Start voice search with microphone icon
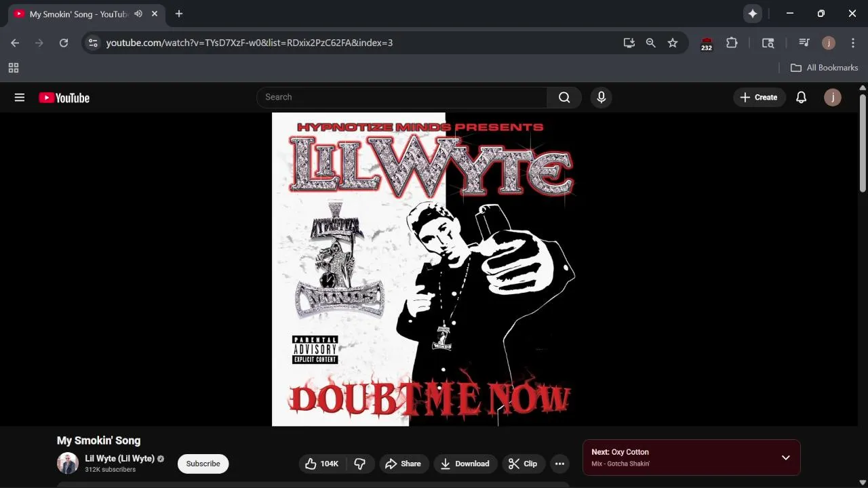This screenshot has width=868, height=488. tap(601, 98)
